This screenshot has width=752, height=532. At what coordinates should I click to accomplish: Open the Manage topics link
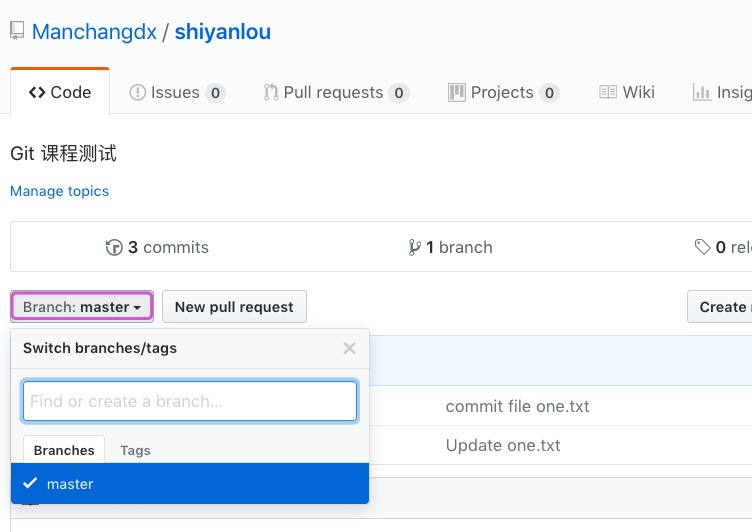pyautogui.click(x=59, y=191)
